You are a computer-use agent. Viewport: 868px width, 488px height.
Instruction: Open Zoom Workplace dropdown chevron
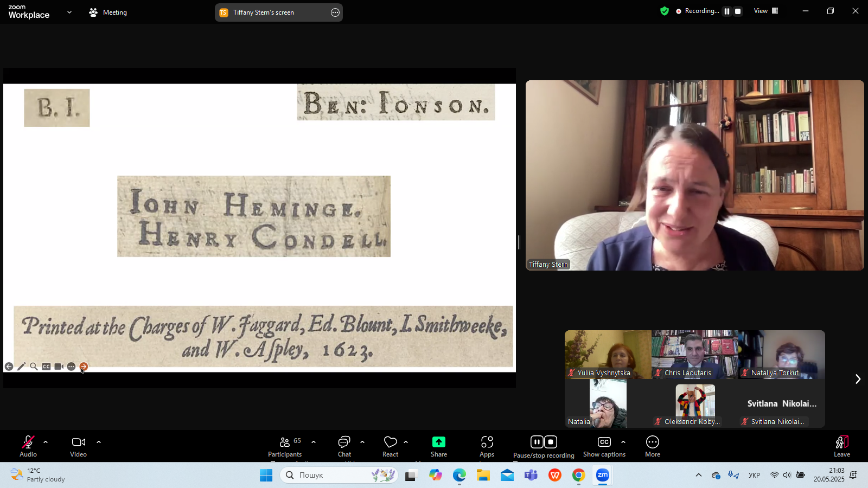(69, 12)
